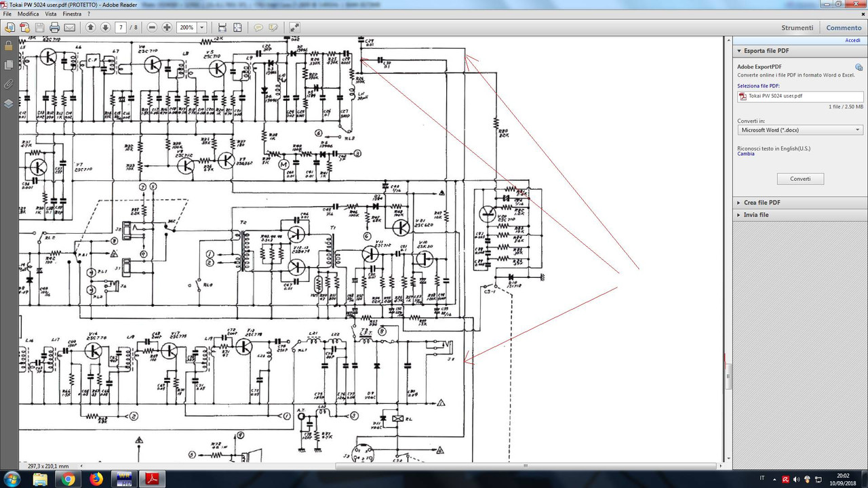Open File Explorer from the taskbar
The height and width of the screenshot is (488, 868).
click(x=41, y=479)
